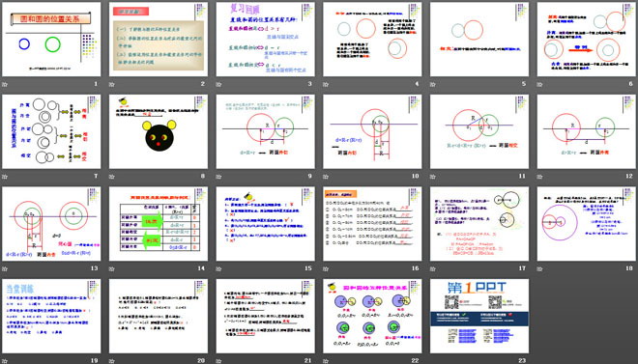Click animation star icon under slide 6
This screenshot has width=638, height=364.
click(x=539, y=85)
